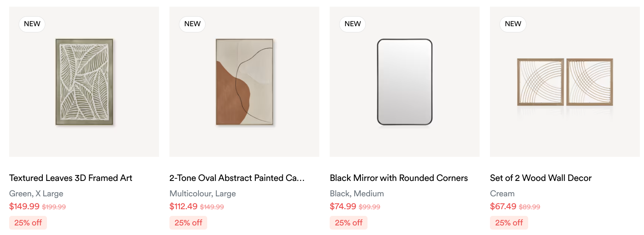The width and height of the screenshot is (644, 235).
Task: Click the $74.99 sale price
Action: click(343, 206)
